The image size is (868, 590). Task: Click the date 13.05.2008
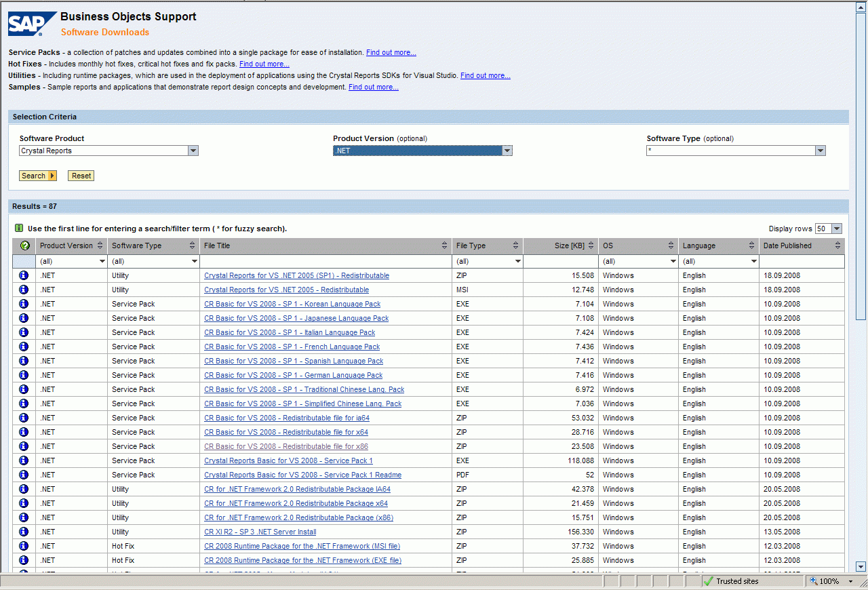[x=782, y=532]
